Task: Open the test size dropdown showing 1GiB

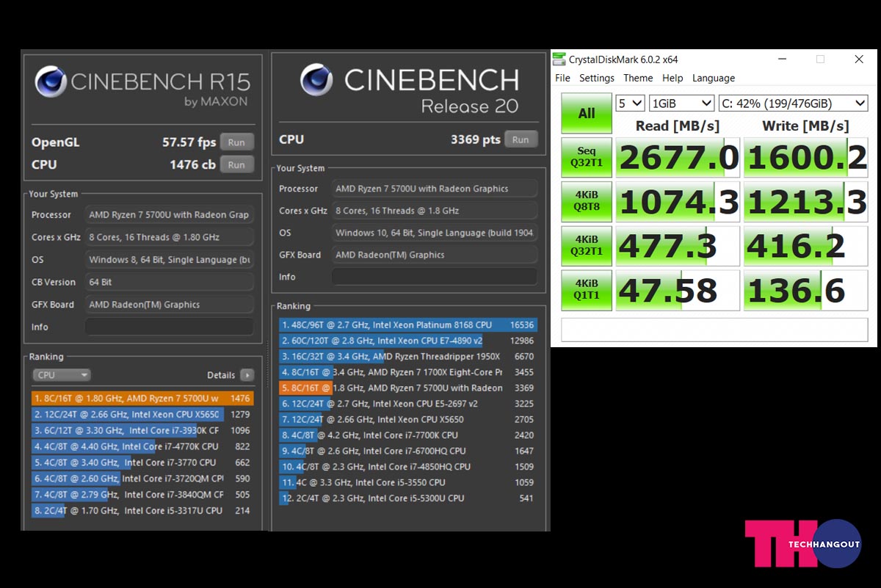Action: click(681, 104)
